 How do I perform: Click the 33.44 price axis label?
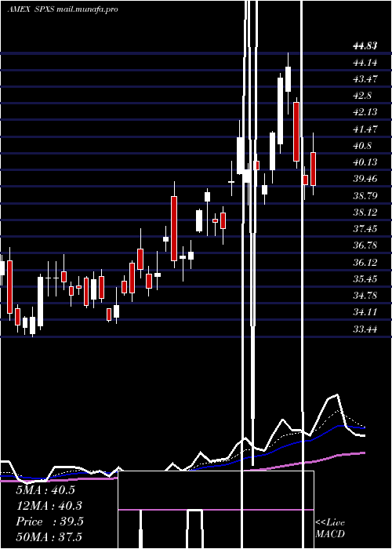365,329
